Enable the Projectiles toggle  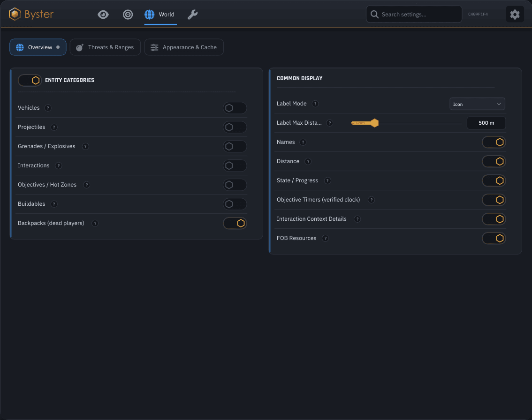coord(235,127)
